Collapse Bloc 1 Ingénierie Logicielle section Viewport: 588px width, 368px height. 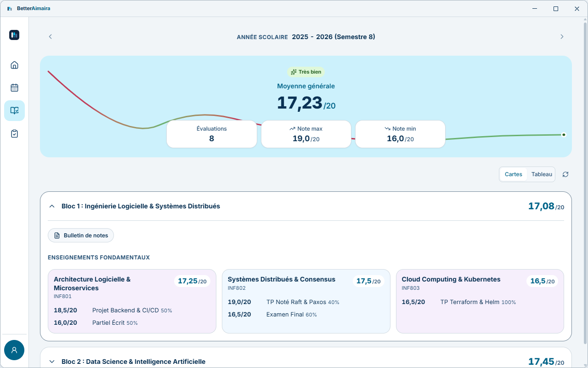52,207
